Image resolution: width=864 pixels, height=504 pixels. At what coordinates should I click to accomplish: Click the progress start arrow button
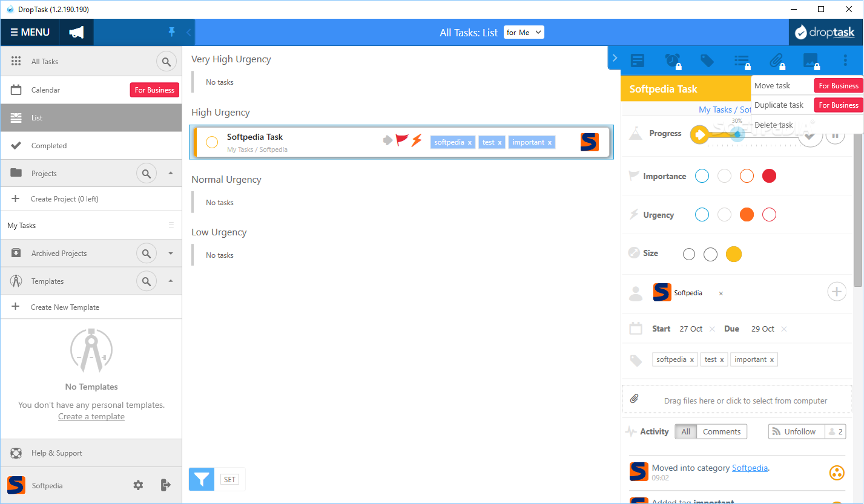[699, 134]
